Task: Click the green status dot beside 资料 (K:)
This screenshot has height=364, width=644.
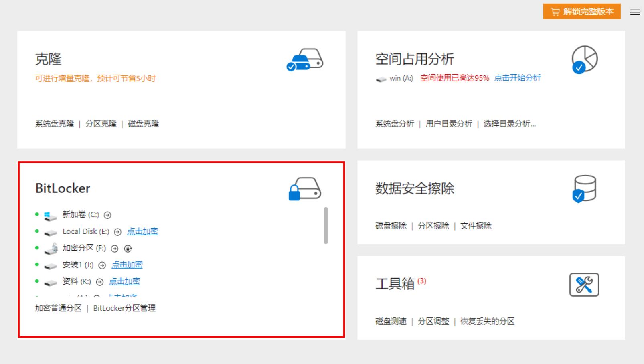Action: click(x=36, y=282)
